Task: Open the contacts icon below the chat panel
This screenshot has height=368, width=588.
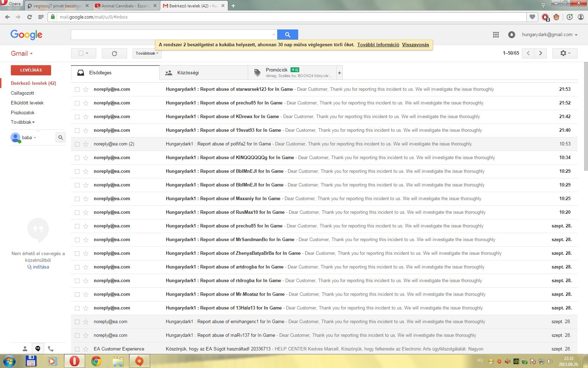Action: pyautogui.click(x=25, y=349)
